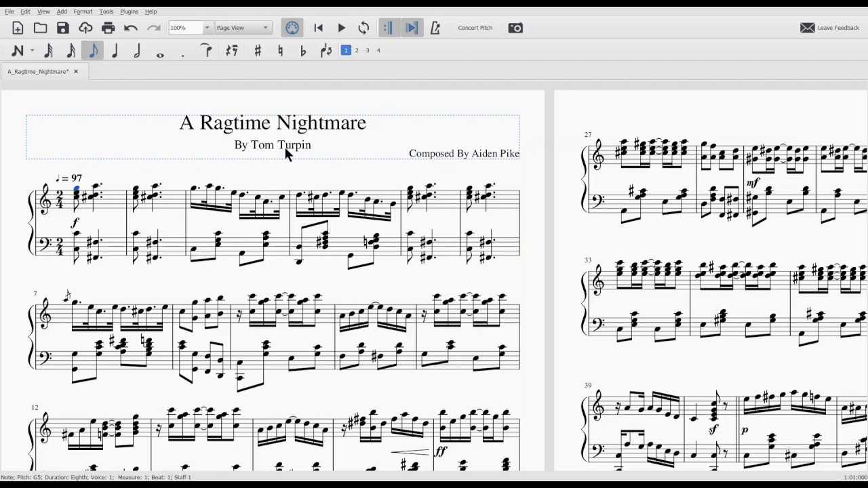
Task: Switch to voice 2
Action: point(357,50)
